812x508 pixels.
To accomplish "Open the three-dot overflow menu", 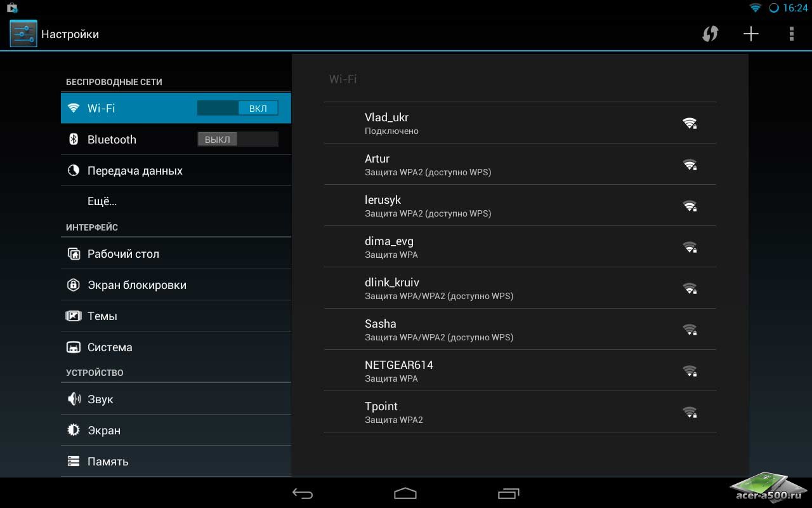I will [791, 34].
